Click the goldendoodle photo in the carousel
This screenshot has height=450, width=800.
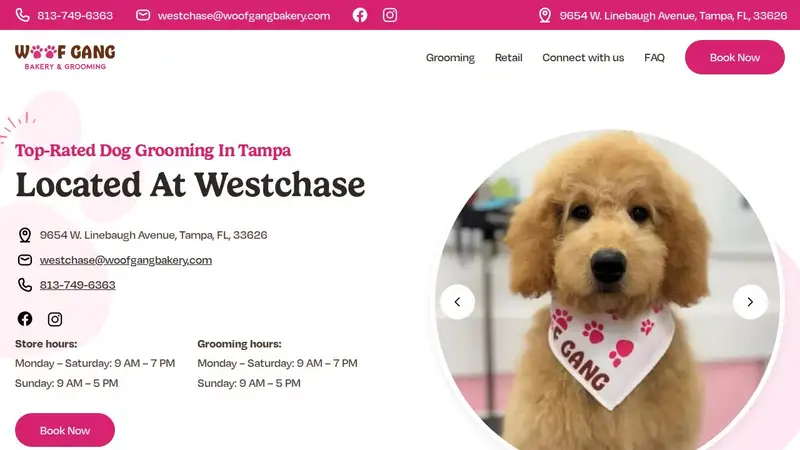click(x=607, y=291)
